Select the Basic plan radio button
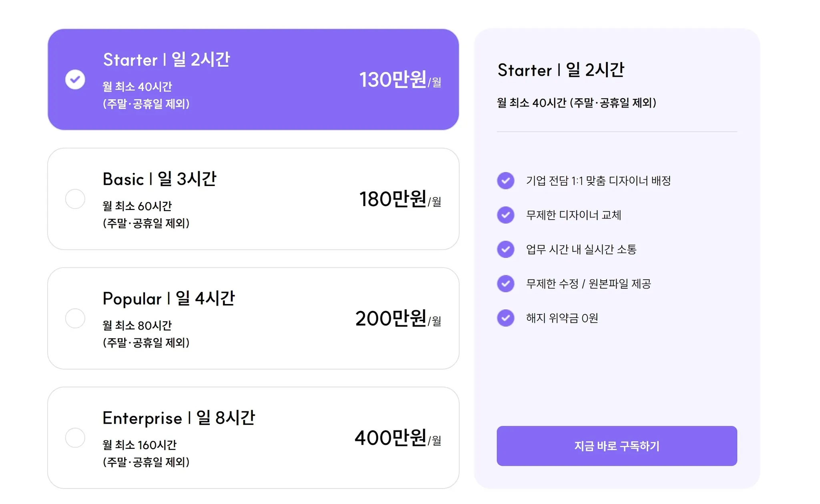The image size is (820, 504). [x=75, y=199]
